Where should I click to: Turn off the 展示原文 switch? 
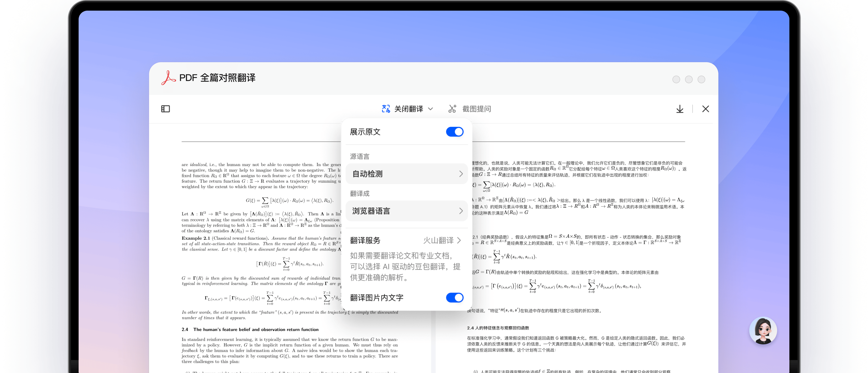click(x=454, y=132)
